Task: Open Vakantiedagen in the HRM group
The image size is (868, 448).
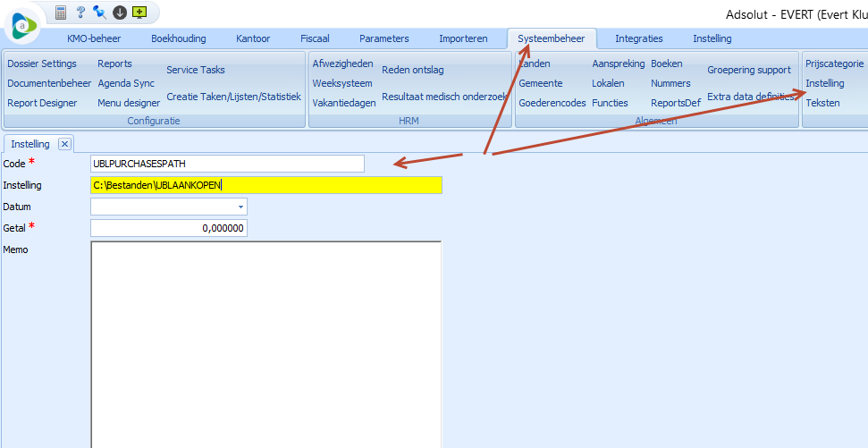Action: tap(342, 103)
